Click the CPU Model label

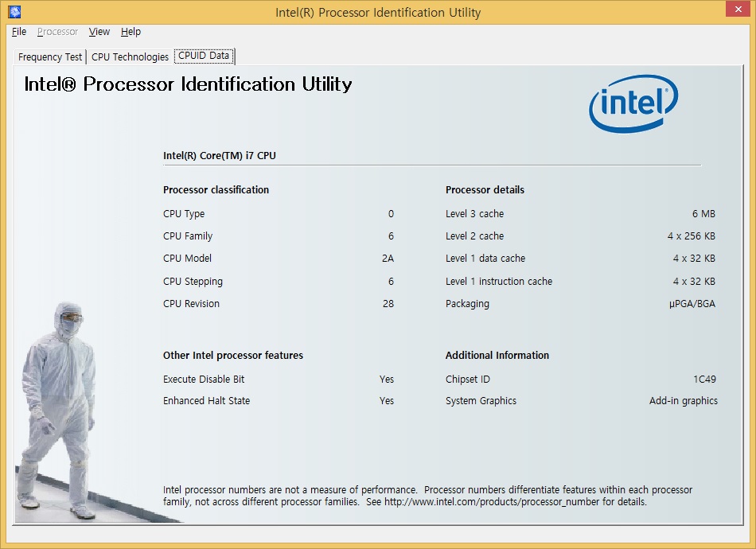187,259
